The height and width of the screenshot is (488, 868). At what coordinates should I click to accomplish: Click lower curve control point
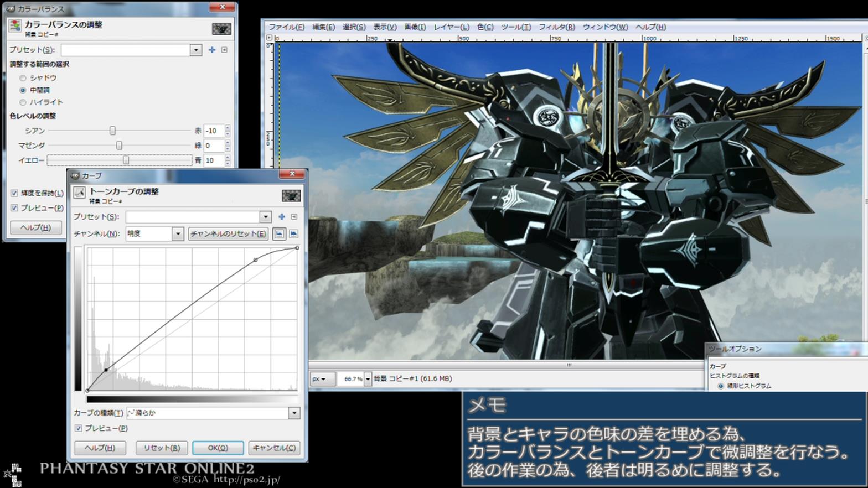tap(106, 370)
